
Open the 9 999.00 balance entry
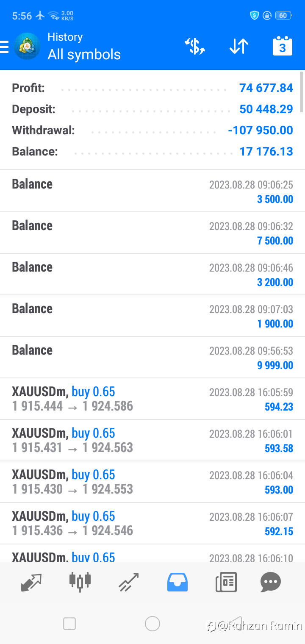[152, 357]
